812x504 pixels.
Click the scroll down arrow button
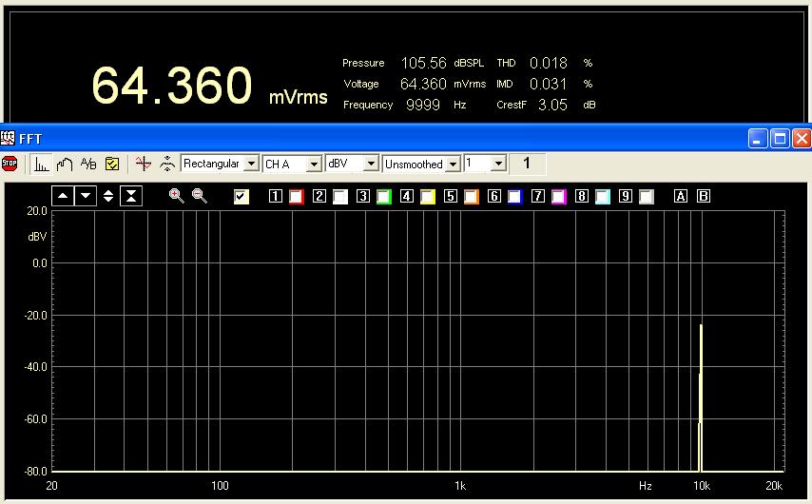[86, 196]
